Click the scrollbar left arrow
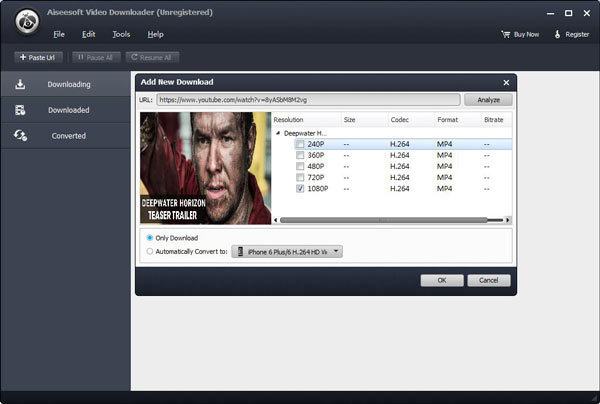The image size is (600, 404). (x=276, y=220)
